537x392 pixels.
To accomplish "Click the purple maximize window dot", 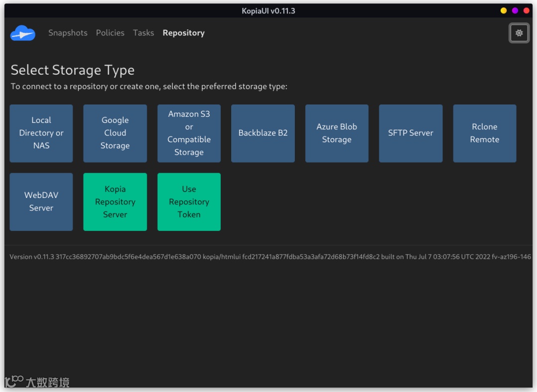I will (x=515, y=10).
